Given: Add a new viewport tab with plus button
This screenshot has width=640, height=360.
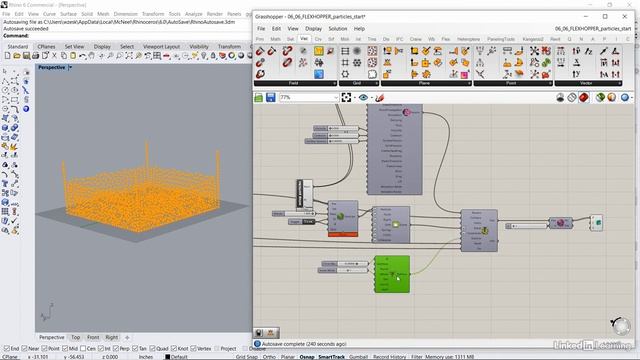Looking at the screenshot, I should (127, 338).
